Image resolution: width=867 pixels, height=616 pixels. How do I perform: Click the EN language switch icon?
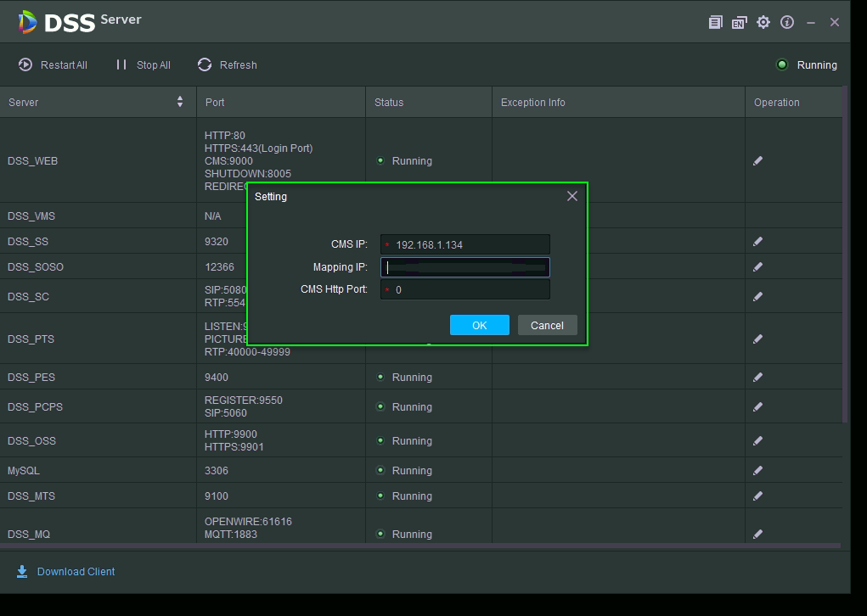pos(739,23)
